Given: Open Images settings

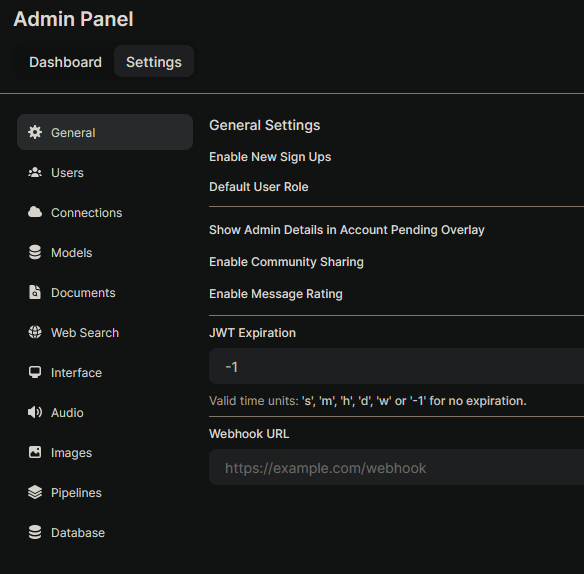Looking at the screenshot, I should 105,452.
